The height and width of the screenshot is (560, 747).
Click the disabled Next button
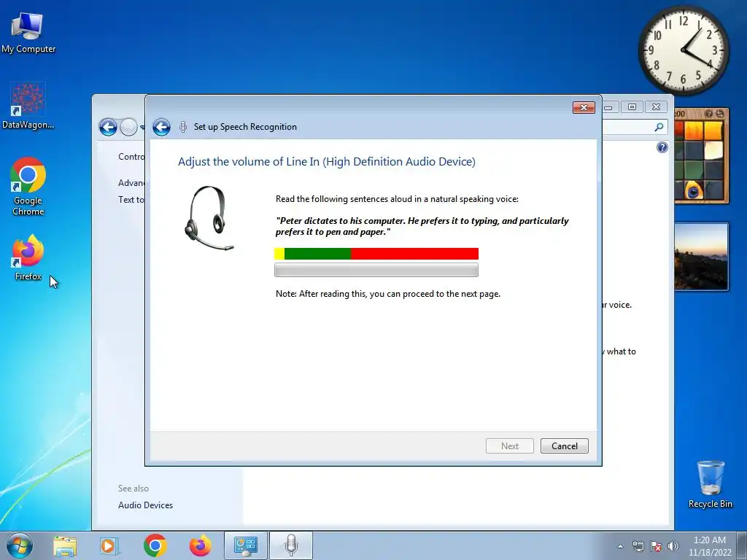[509, 446]
